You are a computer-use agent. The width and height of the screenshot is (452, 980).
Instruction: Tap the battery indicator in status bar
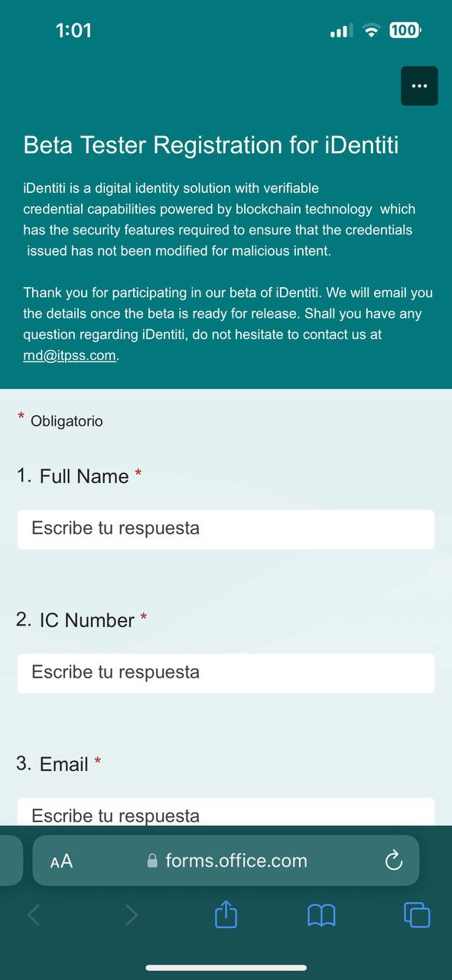click(x=405, y=31)
